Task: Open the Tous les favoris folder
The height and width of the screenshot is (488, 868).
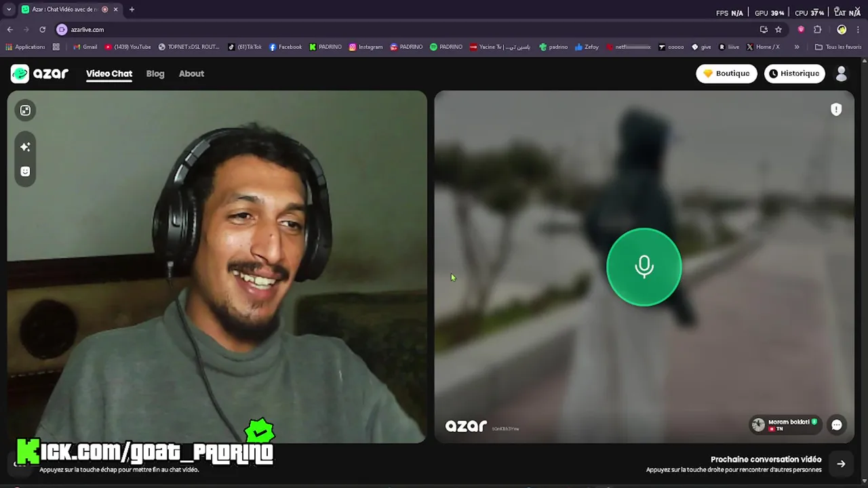Action: click(x=838, y=47)
